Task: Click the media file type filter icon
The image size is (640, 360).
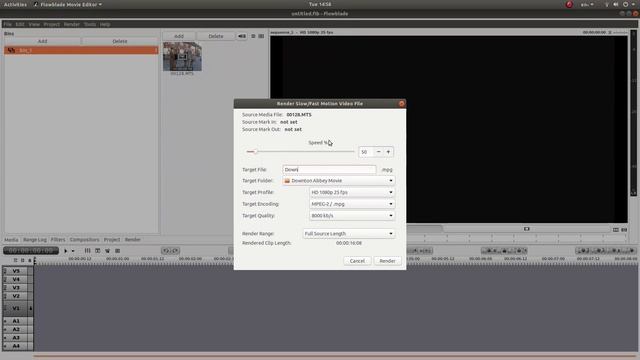Action: [242, 36]
